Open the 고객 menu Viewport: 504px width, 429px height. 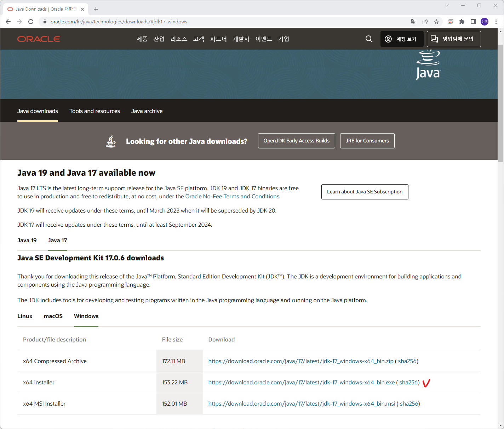coord(199,39)
